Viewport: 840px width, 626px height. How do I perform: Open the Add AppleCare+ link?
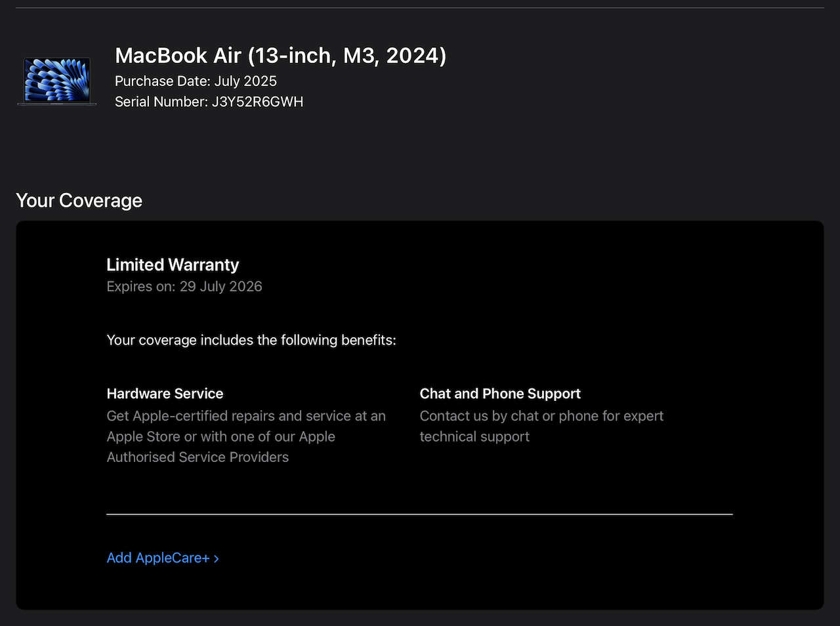point(163,558)
